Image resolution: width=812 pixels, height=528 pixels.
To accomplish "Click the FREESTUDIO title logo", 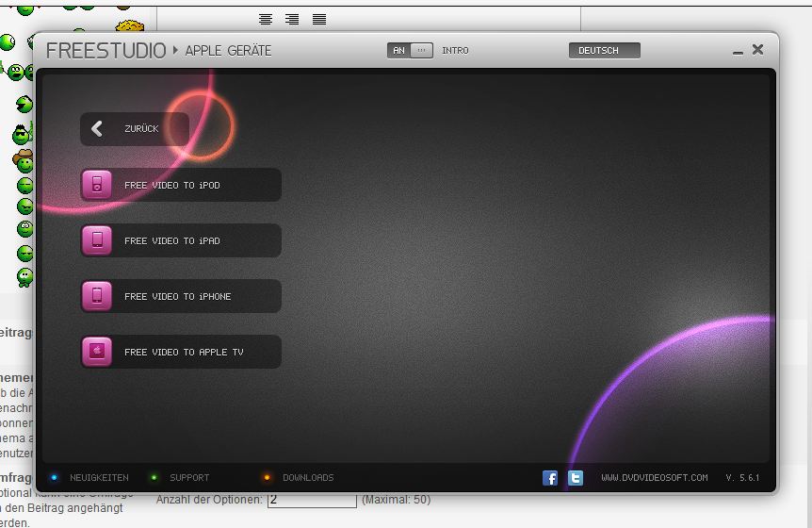I will click(106, 50).
